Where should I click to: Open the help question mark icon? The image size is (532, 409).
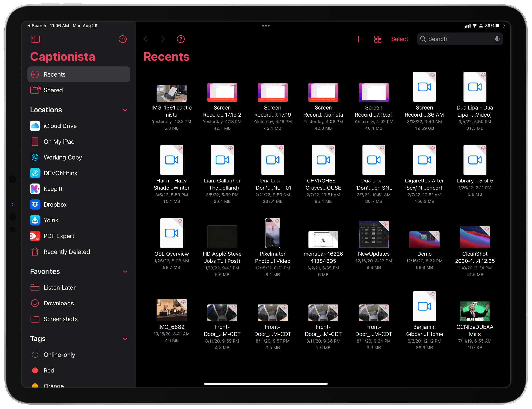(181, 39)
